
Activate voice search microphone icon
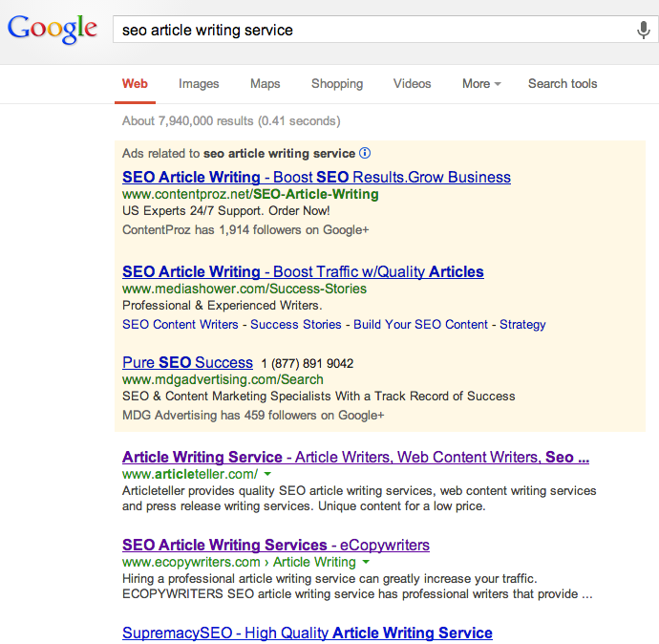(x=643, y=30)
